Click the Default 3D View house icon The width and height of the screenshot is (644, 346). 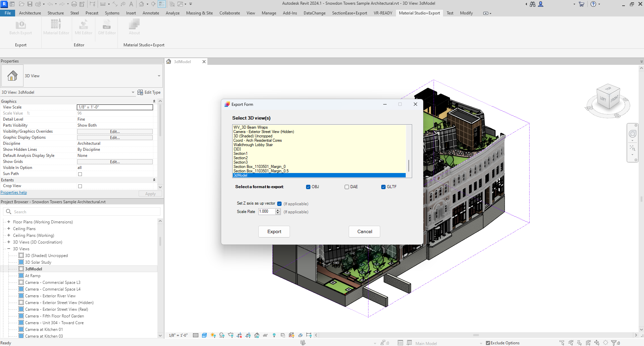(x=142, y=4)
